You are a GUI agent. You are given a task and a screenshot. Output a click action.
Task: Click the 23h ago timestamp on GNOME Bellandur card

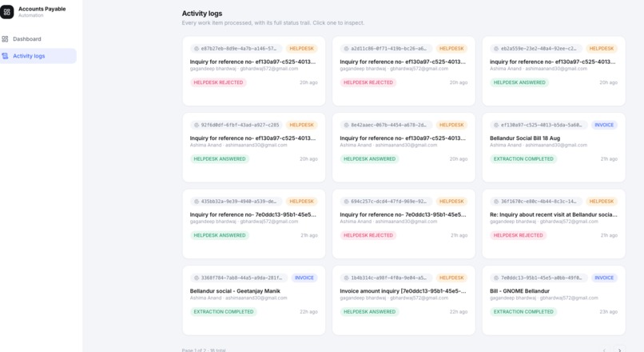(x=608, y=312)
